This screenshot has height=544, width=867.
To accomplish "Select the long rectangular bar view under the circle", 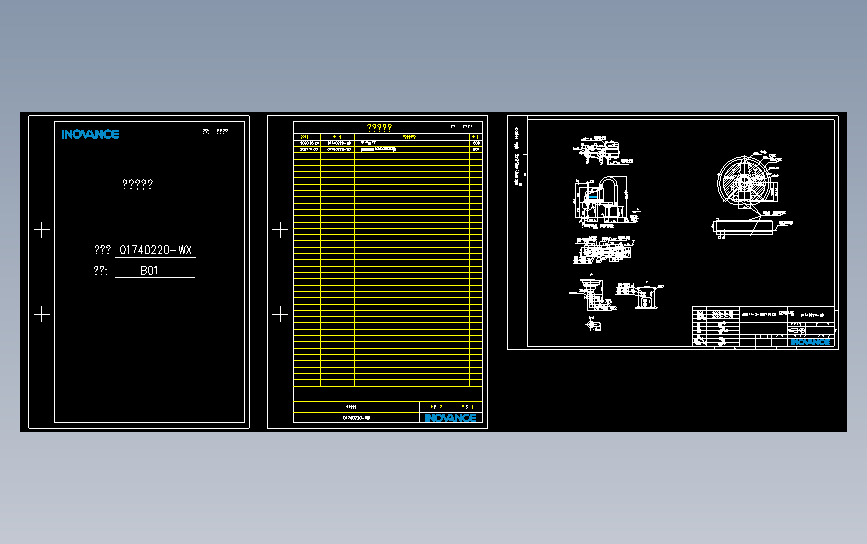I will click(x=742, y=227).
